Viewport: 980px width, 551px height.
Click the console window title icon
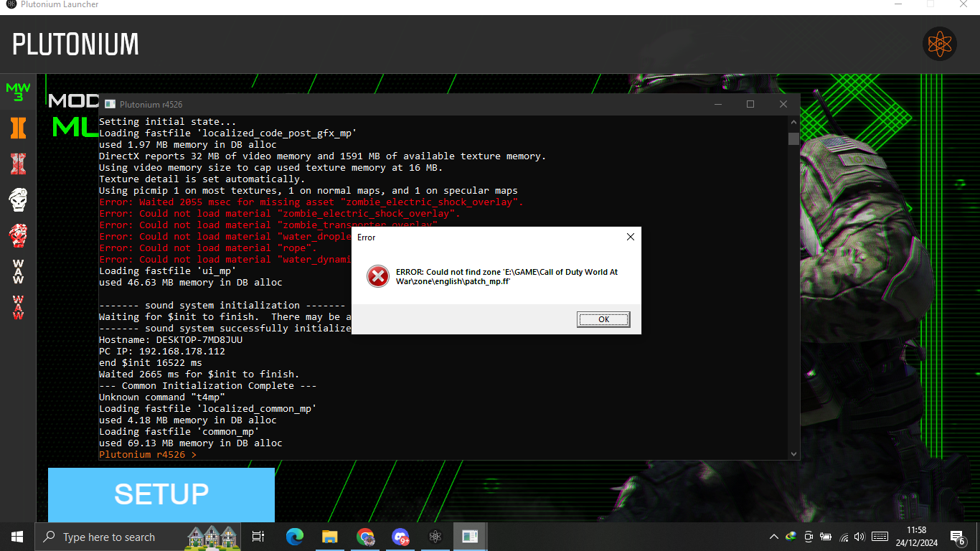click(x=110, y=104)
